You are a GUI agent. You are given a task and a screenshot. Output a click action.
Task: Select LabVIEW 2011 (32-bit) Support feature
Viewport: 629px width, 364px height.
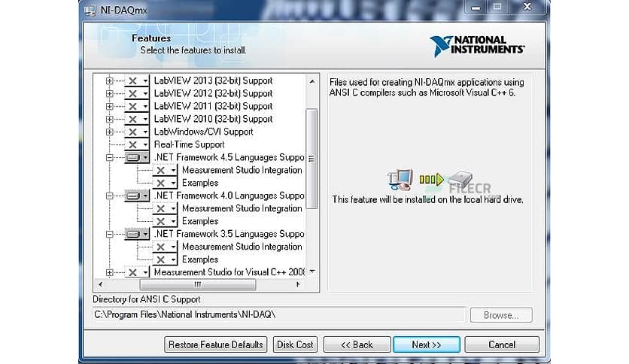coord(213,106)
